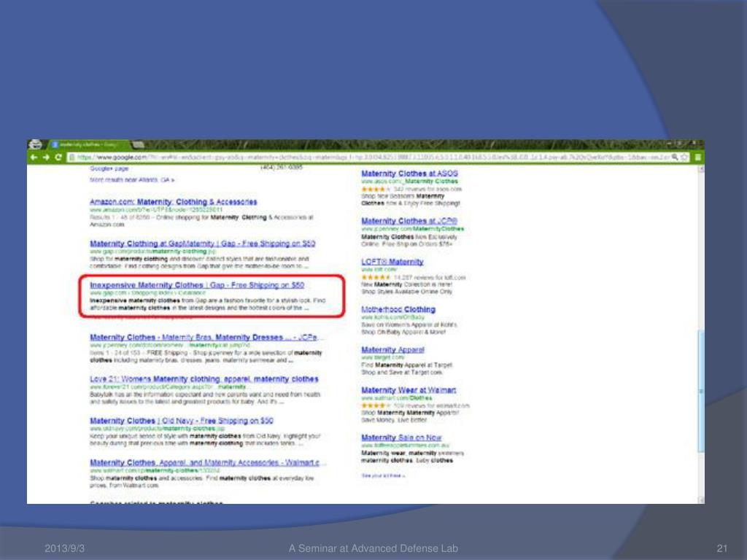This screenshot has height=560, width=747.
Task: Click the zoom magnifier icon in address bar
Action: click(x=675, y=157)
